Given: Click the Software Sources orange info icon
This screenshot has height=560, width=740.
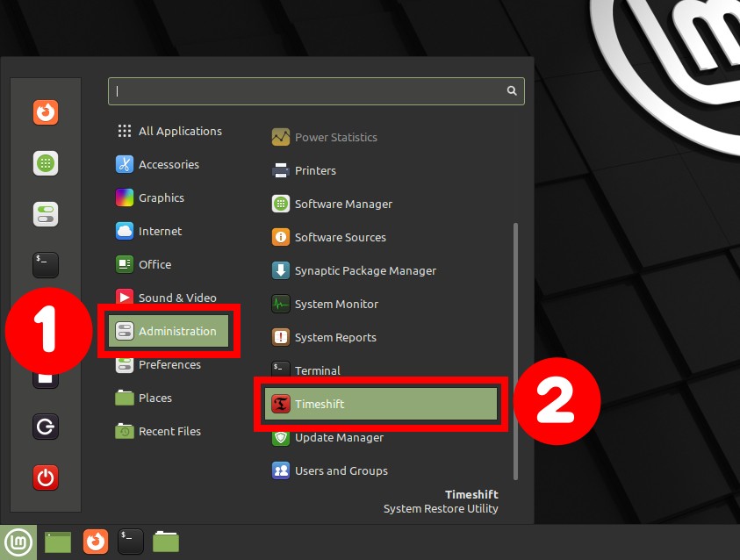Looking at the screenshot, I should click(x=281, y=237).
